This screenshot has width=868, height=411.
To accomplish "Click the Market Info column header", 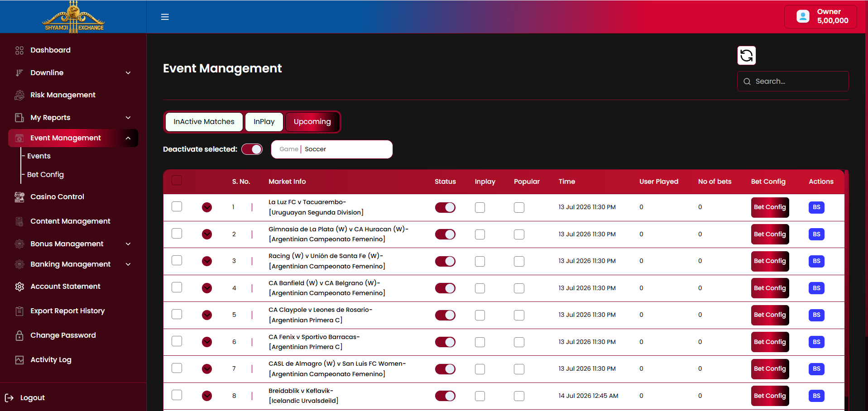I will click(287, 182).
